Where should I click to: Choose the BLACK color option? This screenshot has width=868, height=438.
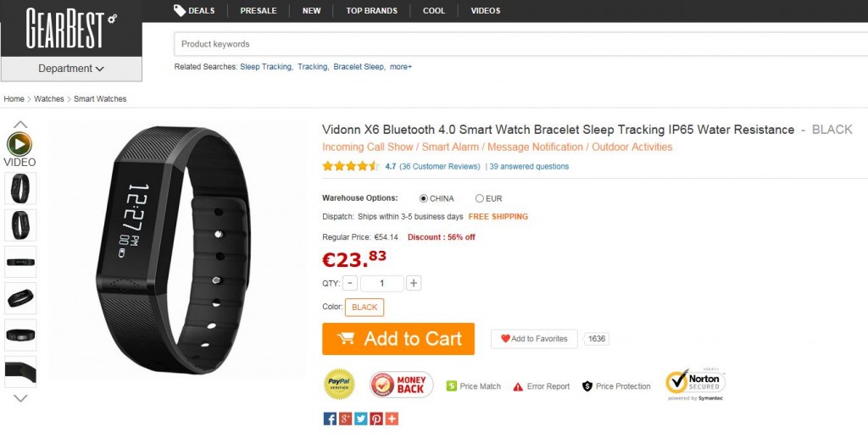coord(364,307)
